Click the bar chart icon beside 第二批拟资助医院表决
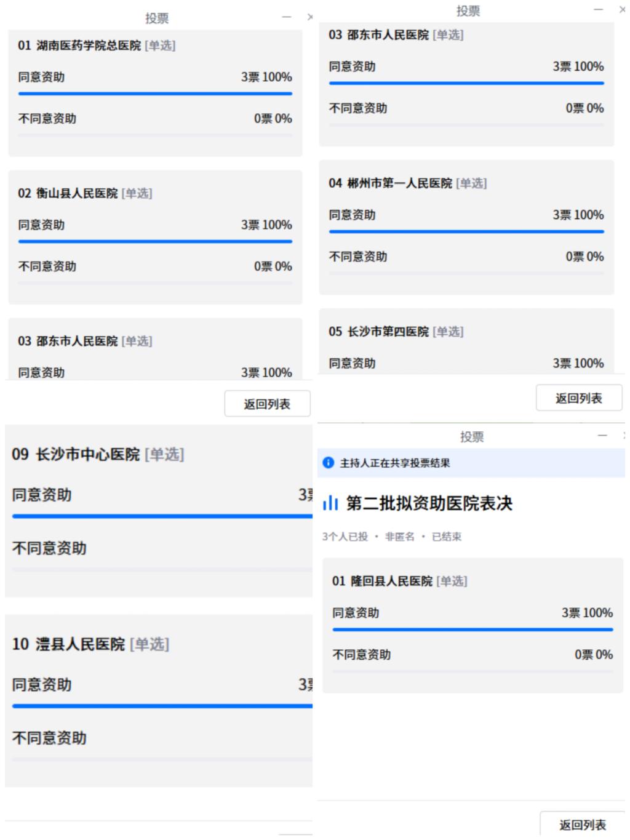The height and width of the screenshot is (840, 630). point(331,503)
